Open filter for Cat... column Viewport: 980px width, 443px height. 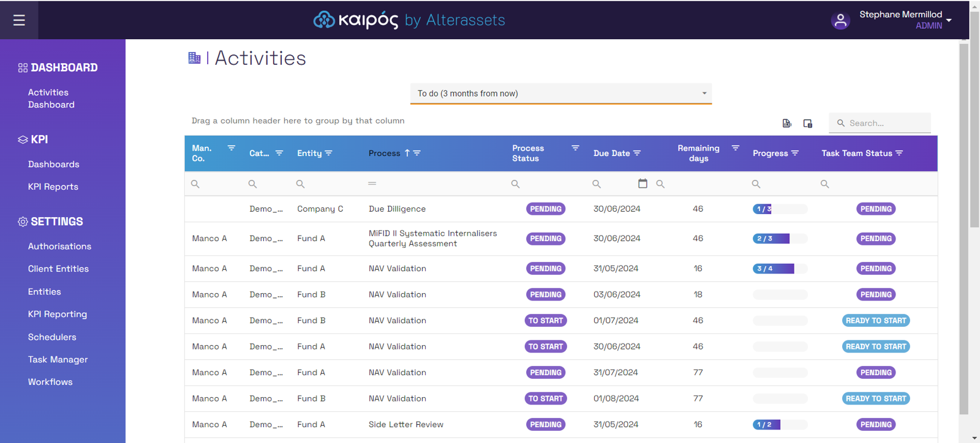tap(279, 153)
